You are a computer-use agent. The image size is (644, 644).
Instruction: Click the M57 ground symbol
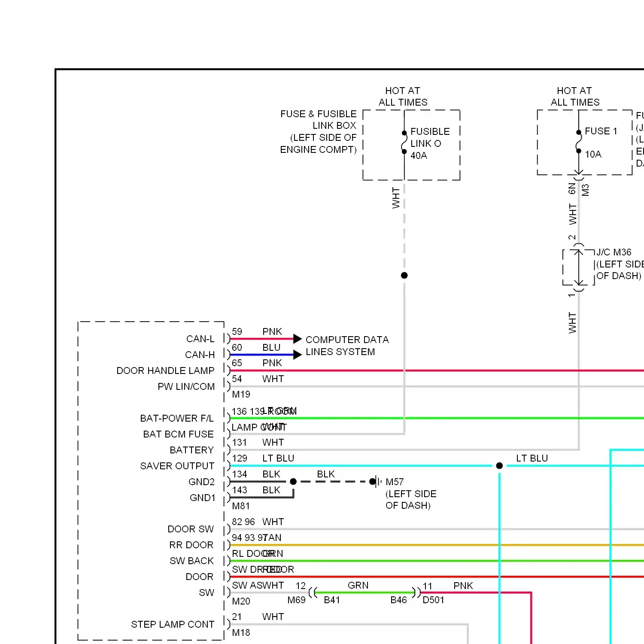click(x=376, y=481)
